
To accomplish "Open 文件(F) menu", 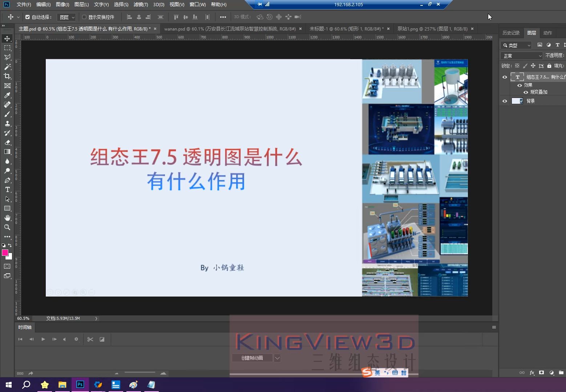I will (24, 4).
